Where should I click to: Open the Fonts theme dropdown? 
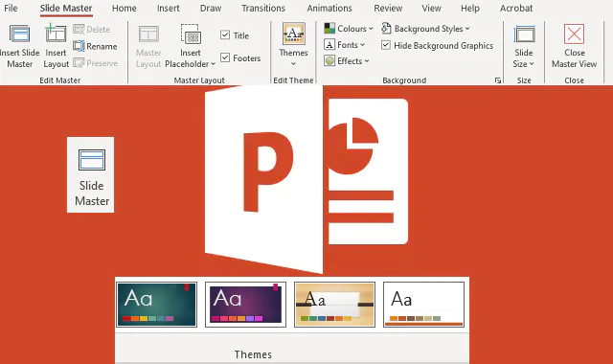click(x=344, y=45)
